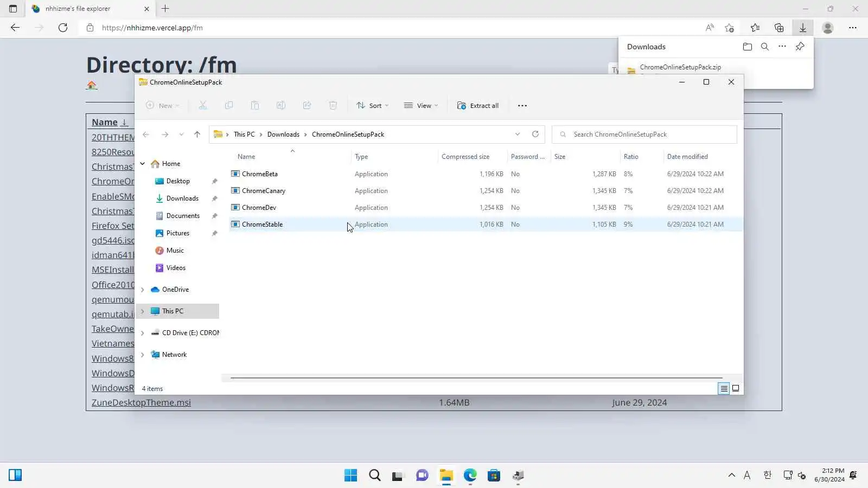The width and height of the screenshot is (868, 488).
Task: Click the Name sort link on web page
Action: point(109,122)
